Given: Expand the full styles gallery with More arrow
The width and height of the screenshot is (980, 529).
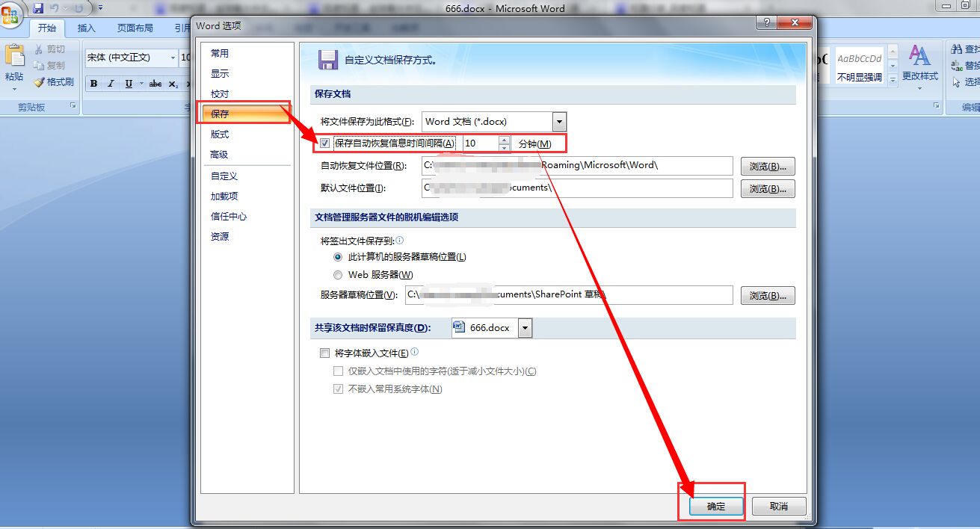Looking at the screenshot, I should pyautogui.click(x=892, y=80).
